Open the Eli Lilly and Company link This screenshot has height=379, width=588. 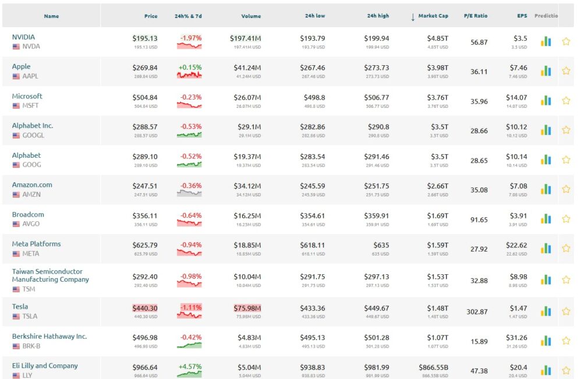click(45, 366)
